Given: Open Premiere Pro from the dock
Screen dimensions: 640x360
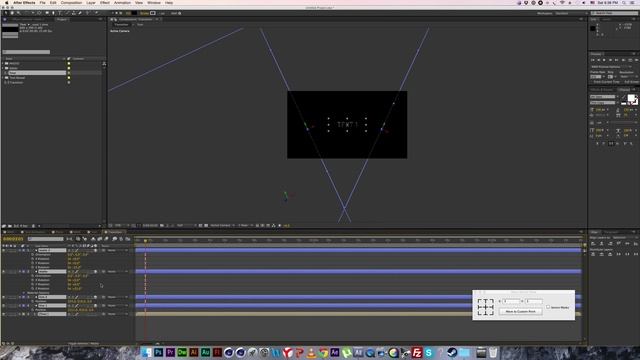Looking at the screenshot, I should point(171,352).
